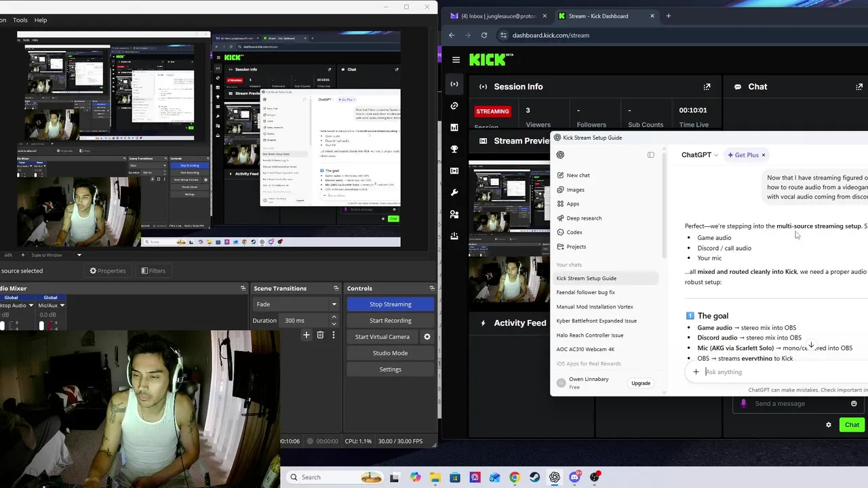Viewport: 868px width, 488px height.
Task: Open the chart analytics icon in Kick sidebar
Action: click(x=454, y=127)
